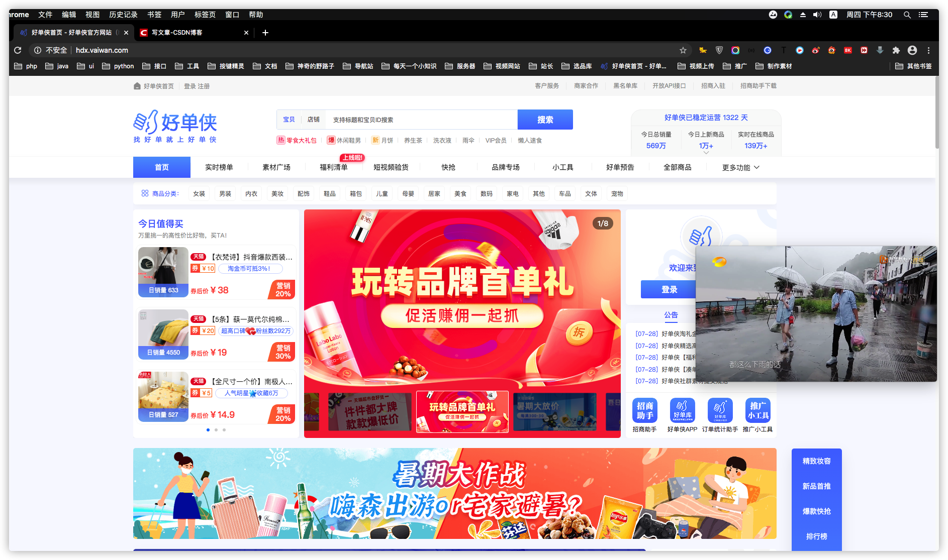This screenshot has width=948, height=560.
Task: Open the 好单侠APP download icon
Action: tap(682, 411)
